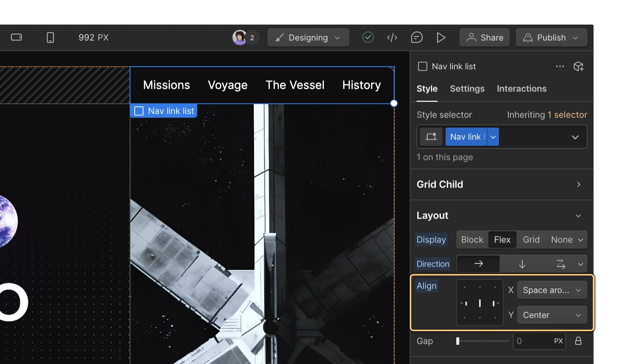Set display to Flex
Viewport: 618px width, 364px height.
502,240
